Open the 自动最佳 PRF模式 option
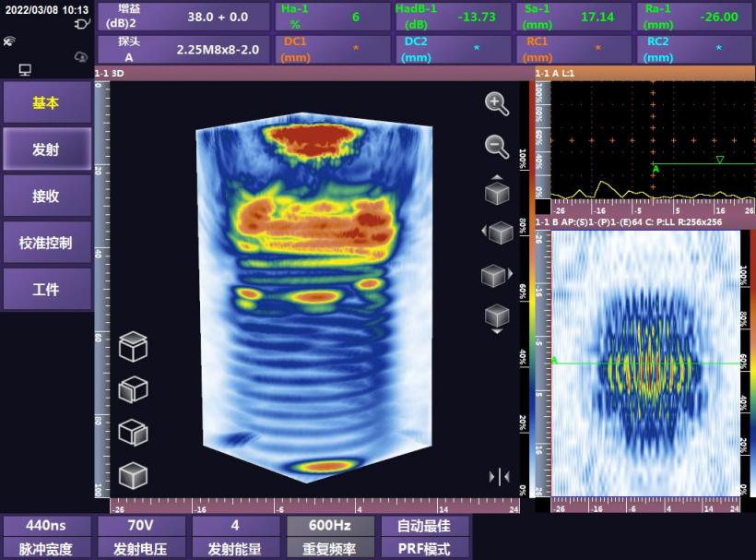Screen dimensions: 756x560 [425, 537]
